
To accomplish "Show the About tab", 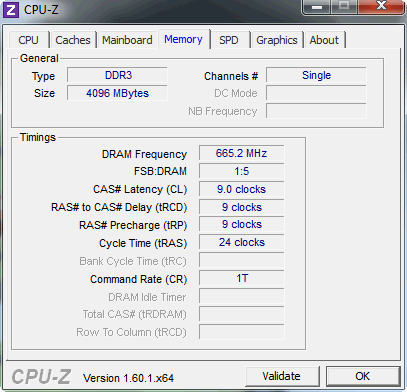I will pyautogui.click(x=324, y=40).
